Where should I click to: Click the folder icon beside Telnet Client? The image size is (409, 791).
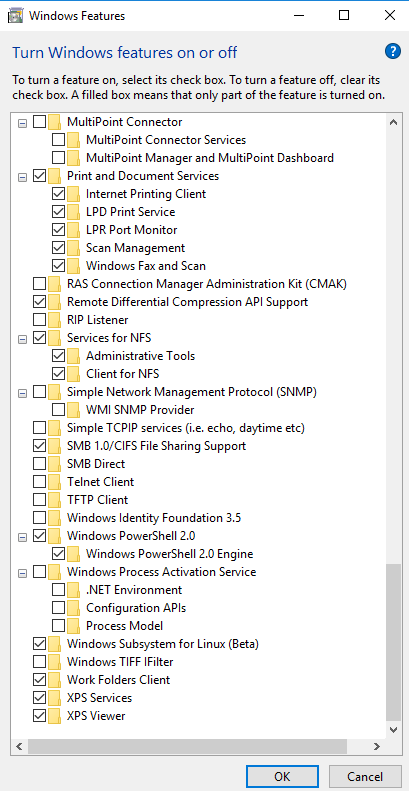tap(54, 482)
